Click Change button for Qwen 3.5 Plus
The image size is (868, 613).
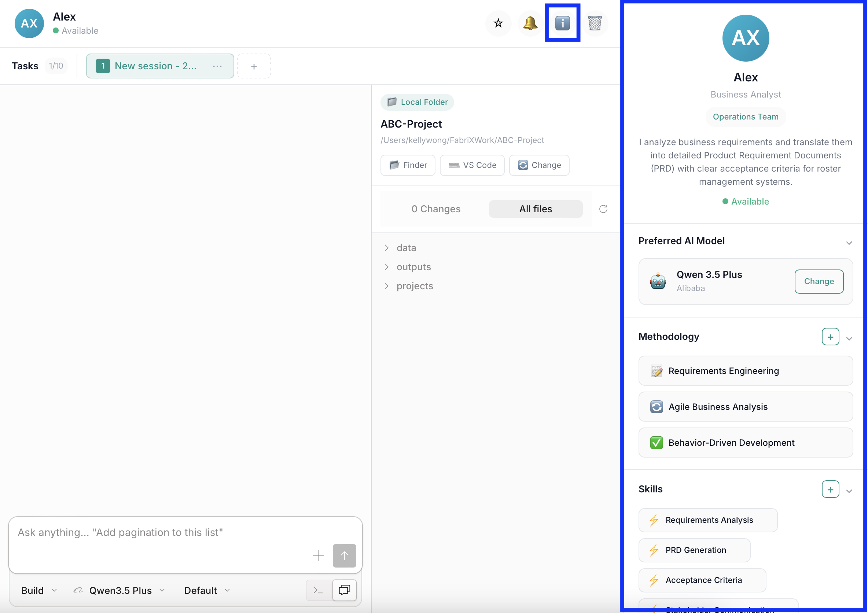[x=819, y=281]
